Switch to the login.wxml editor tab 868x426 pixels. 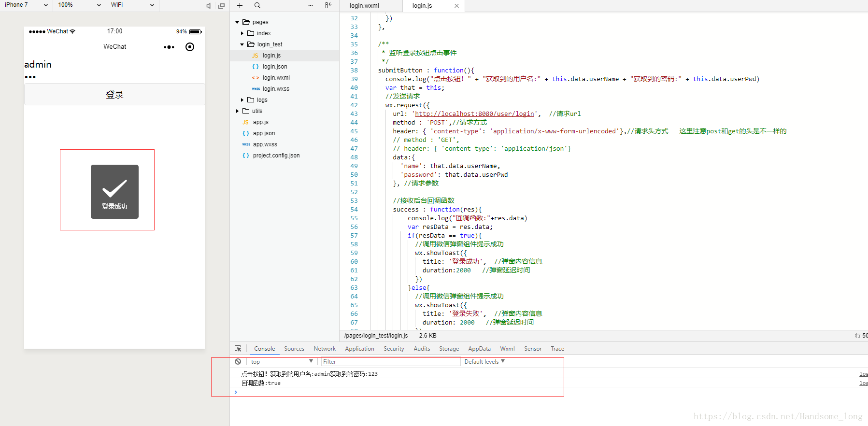365,6
